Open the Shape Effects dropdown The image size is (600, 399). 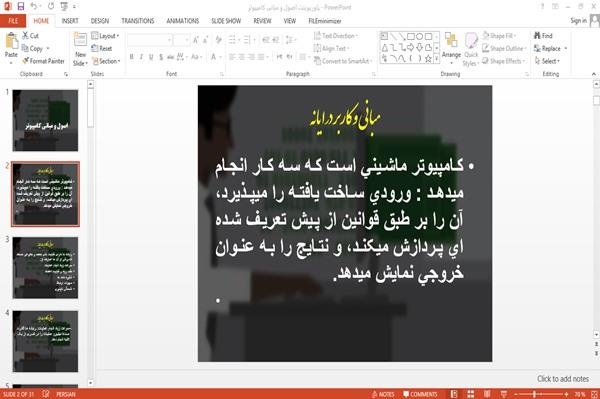click(503, 61)
